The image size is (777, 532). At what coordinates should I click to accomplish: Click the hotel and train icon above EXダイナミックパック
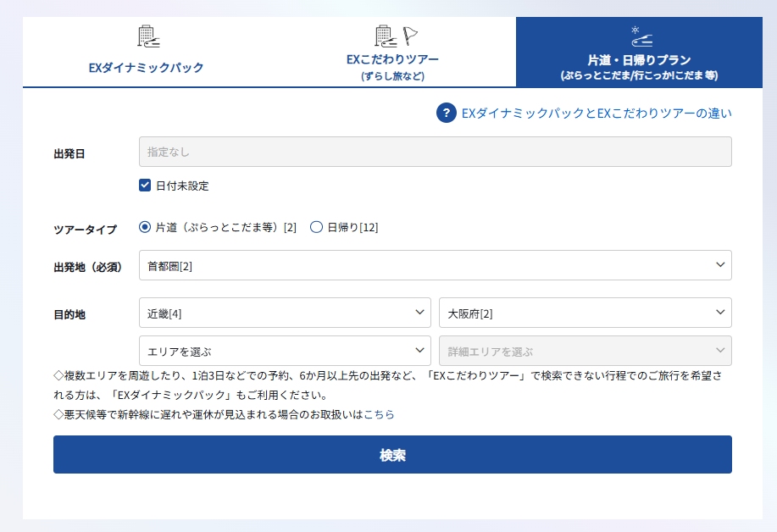(148, 36)
